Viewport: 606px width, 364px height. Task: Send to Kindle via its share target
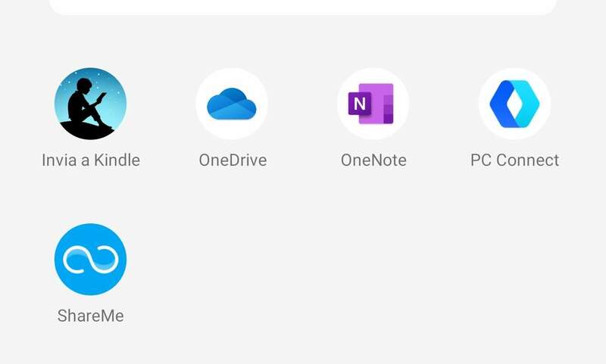[x=90, y=104]
